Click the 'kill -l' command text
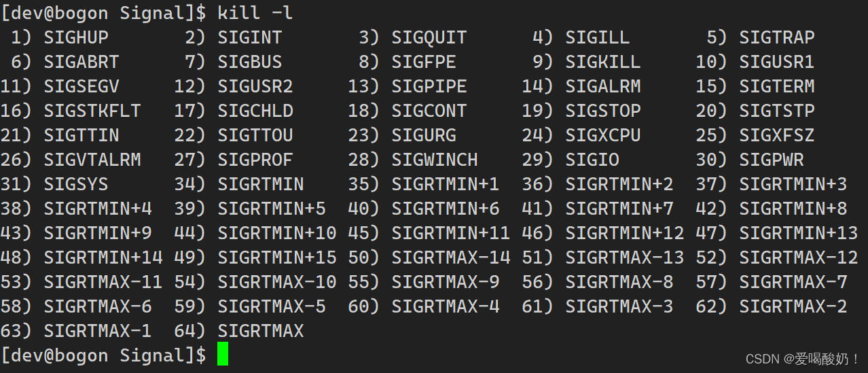868x373 pixels. point(255,12)
